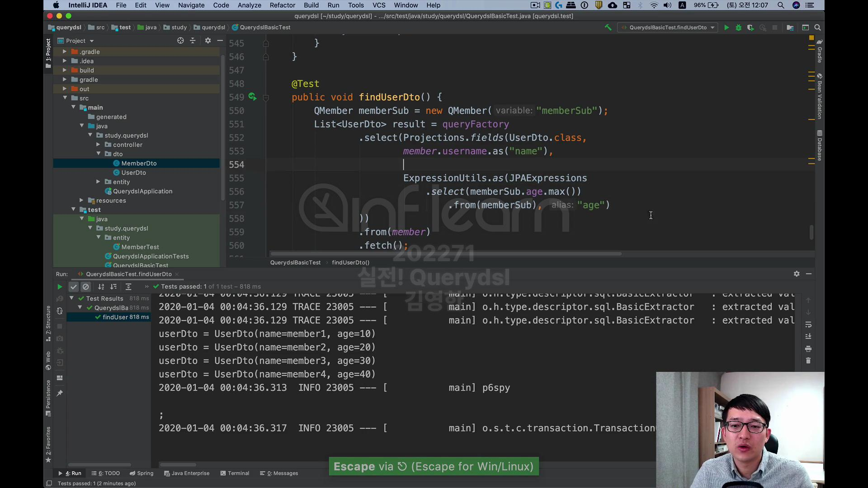Open the Messages tool tab
The width and height of the screenshot is (868, 488).
pyautogui.click(x=279, y=473)
